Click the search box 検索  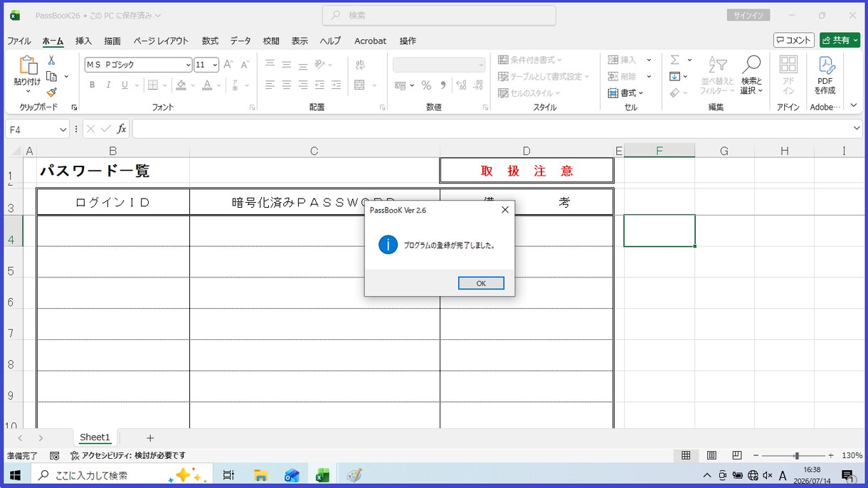coord(439,16)
